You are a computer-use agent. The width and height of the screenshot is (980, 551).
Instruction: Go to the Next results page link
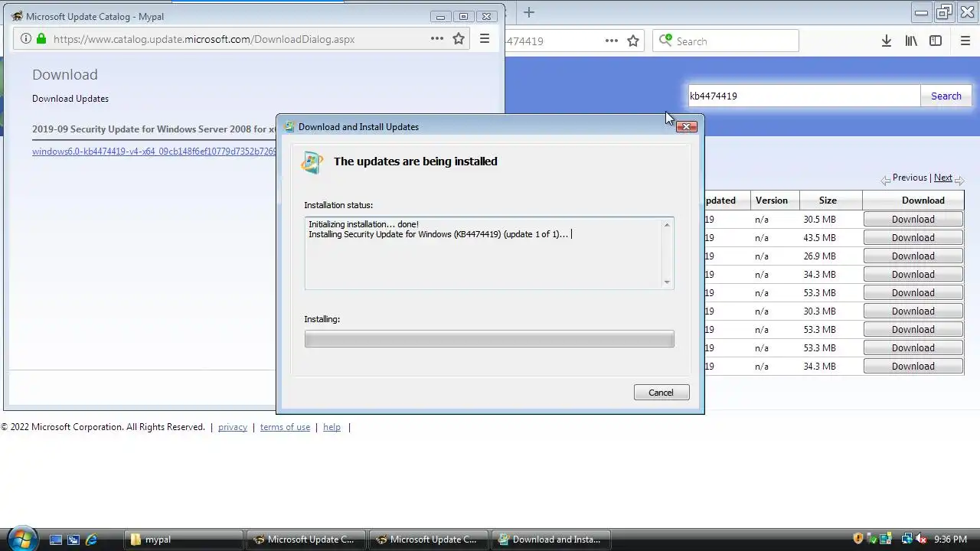[943, 178]
